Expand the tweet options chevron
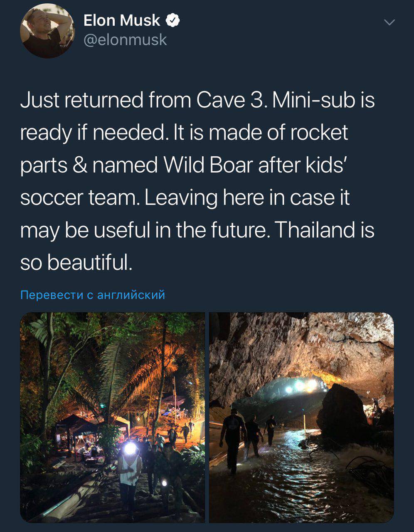The width and height of the screenshot is (414, 532). click(389, 22)
